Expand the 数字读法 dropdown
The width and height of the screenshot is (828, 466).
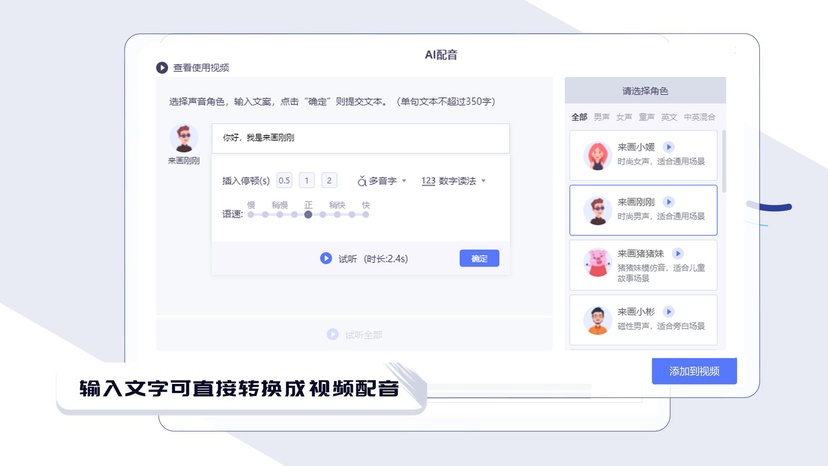(454, 181)
